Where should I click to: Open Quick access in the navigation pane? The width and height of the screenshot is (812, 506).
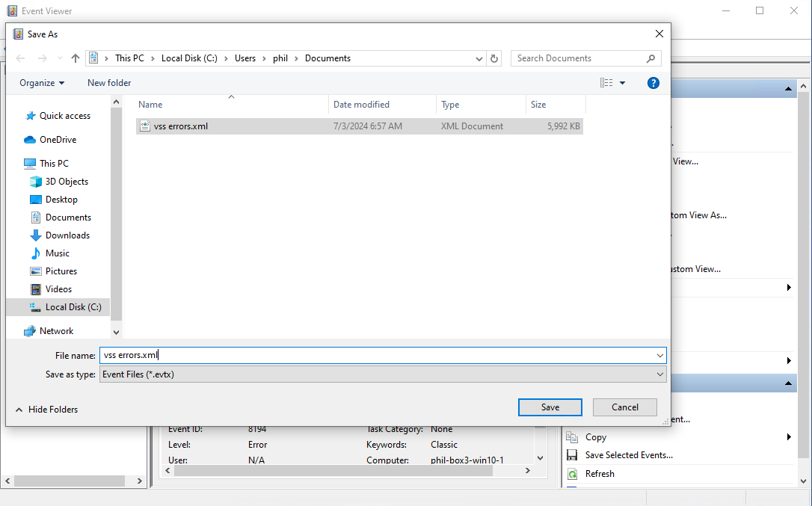click(x=65, y=116)
